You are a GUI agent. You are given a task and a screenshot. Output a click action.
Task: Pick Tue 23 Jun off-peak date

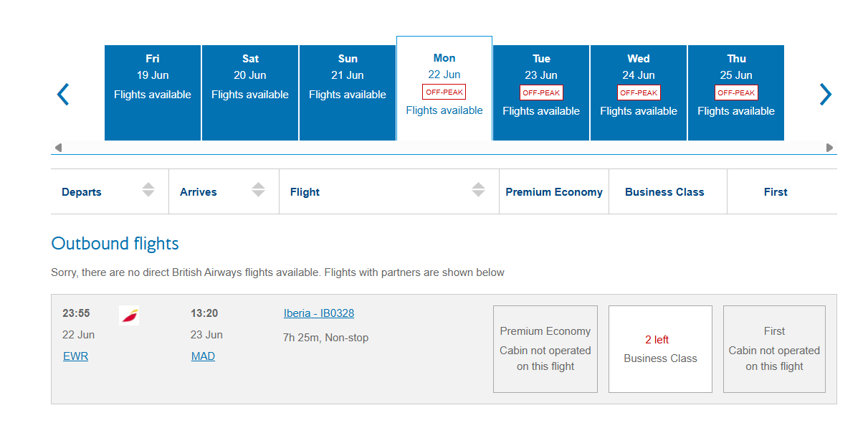[541, 92]
